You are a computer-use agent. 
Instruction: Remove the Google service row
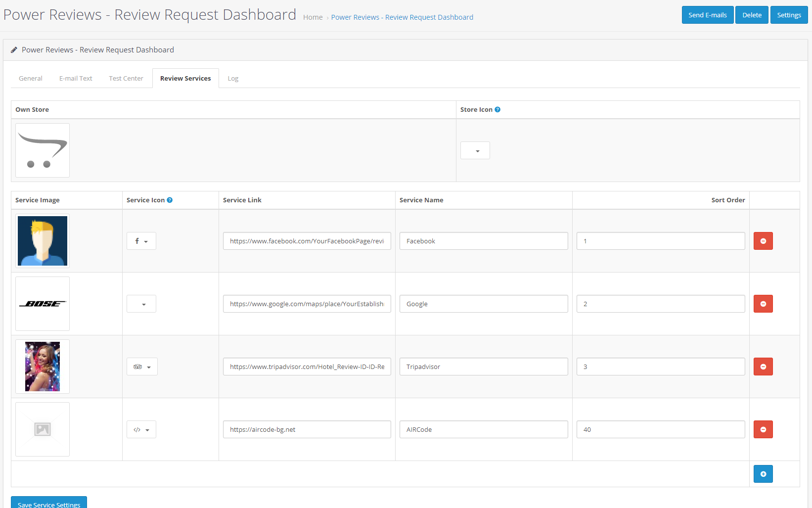[x=763, y=304]
